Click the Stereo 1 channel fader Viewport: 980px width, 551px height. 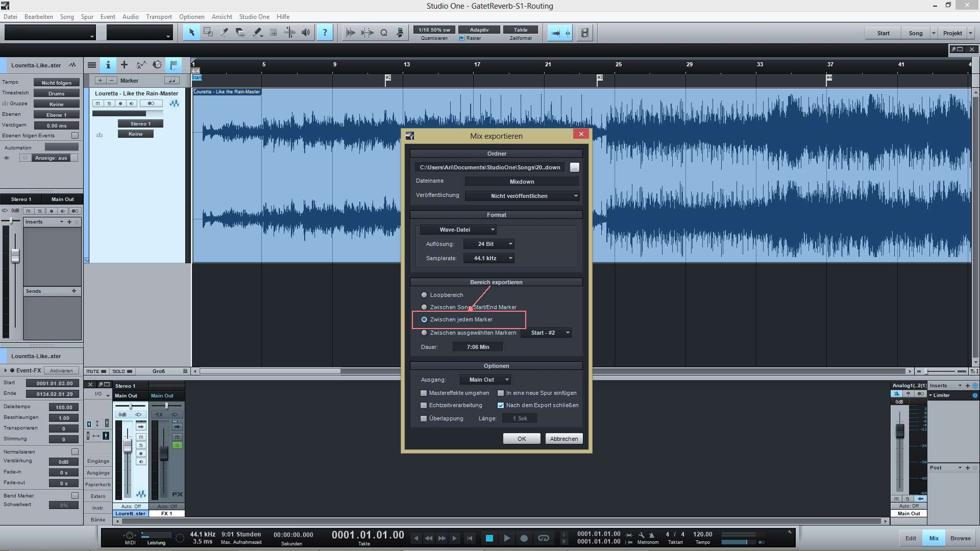pos(128,445)
